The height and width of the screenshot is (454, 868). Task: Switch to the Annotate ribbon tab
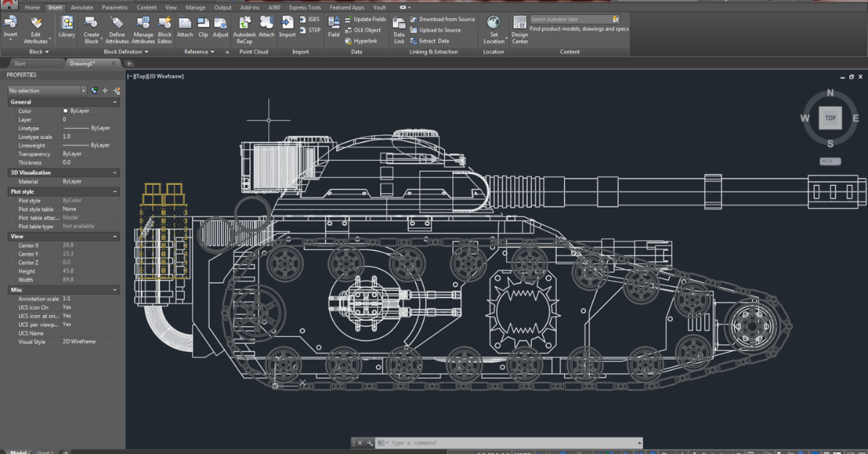[82, 7]
